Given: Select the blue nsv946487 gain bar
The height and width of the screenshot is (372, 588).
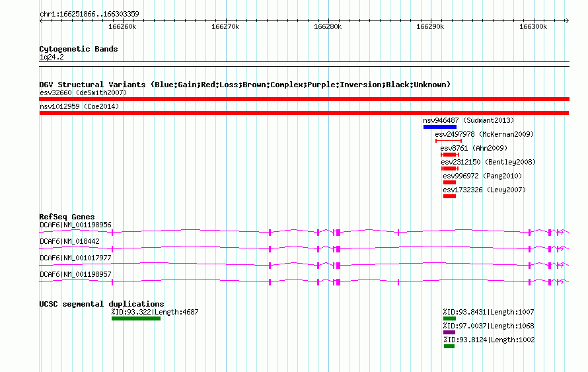Looking at the screenshot, I should (x=440, y=127).
